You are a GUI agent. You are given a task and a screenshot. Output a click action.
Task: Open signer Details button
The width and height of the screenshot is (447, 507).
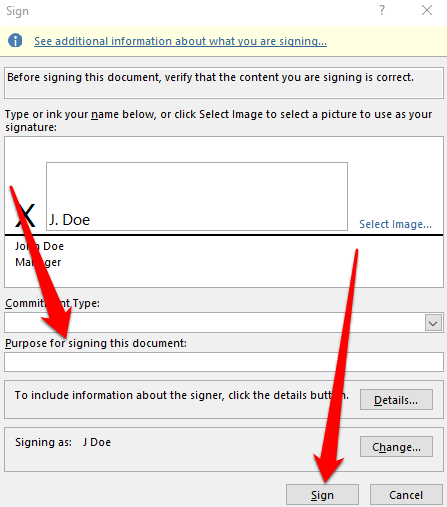(x=396, y=400)
